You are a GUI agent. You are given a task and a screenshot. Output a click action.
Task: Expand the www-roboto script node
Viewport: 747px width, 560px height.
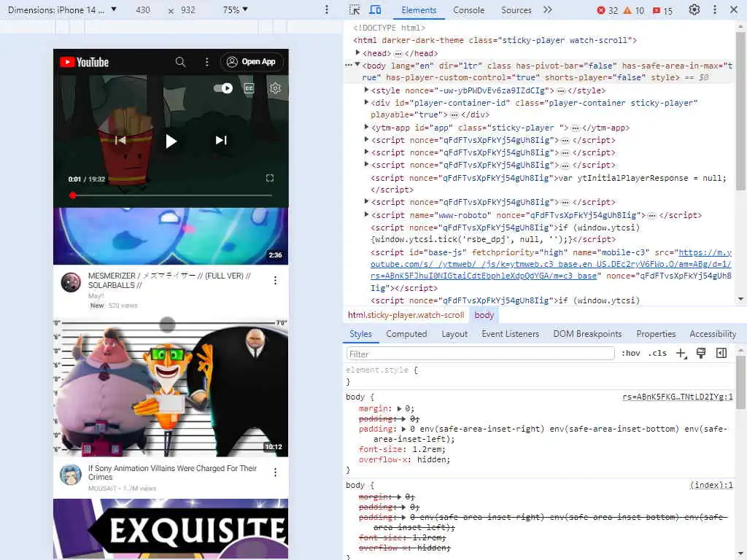pyautogui.click(x=366, y=214)
